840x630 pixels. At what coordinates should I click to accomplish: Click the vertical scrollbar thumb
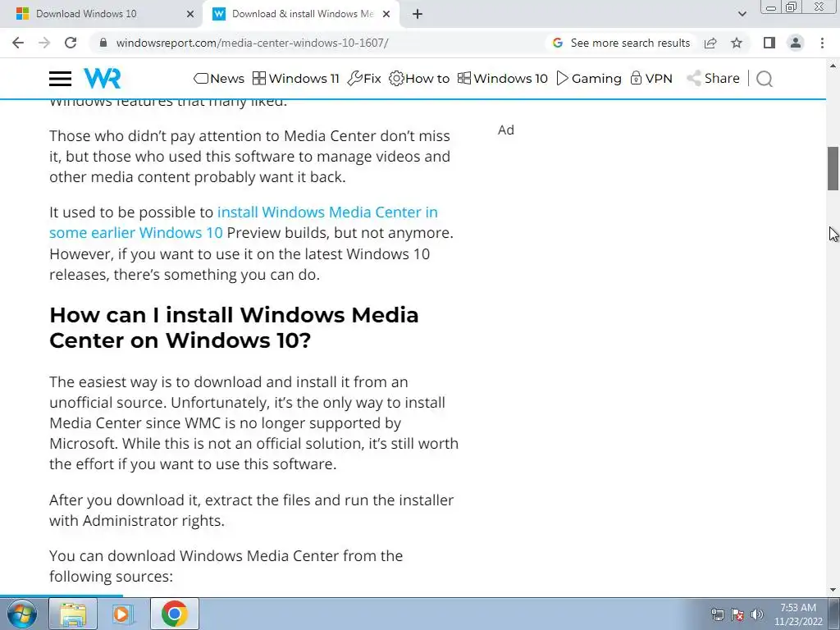[x=833, y=168]
